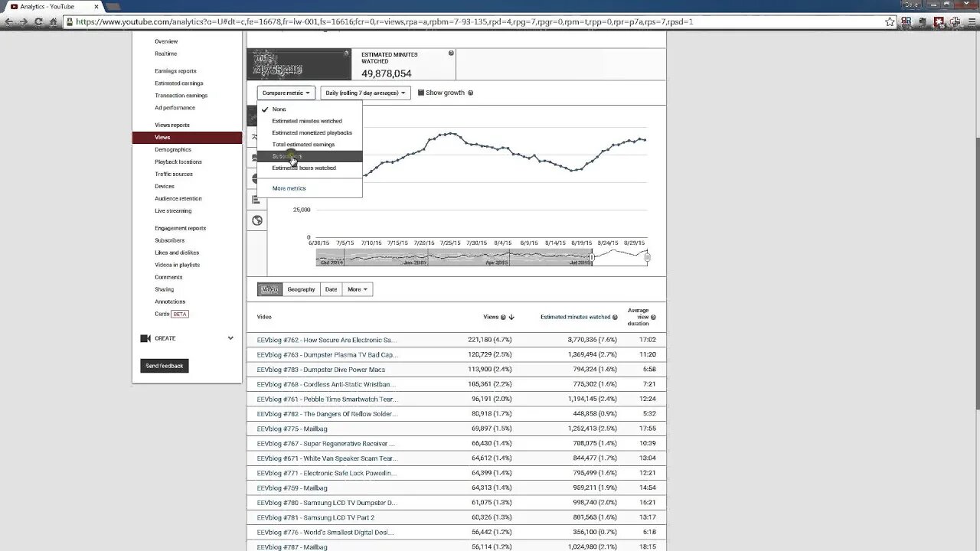Sort by Views descending arrow

point(511,317)
